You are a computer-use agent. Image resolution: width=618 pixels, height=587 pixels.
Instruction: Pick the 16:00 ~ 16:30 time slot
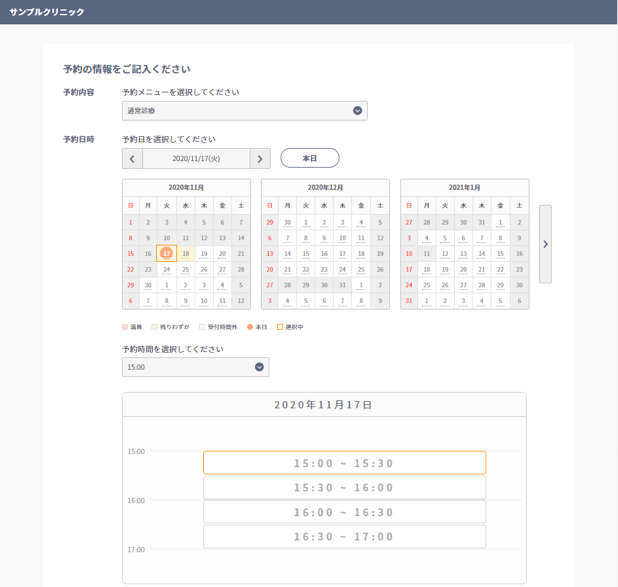coord(344,512)
